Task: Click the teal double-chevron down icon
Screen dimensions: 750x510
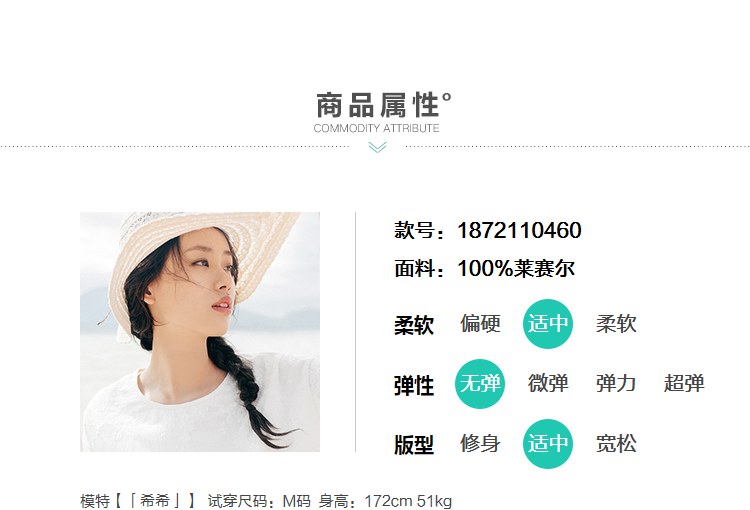Action: pos(377,147)
